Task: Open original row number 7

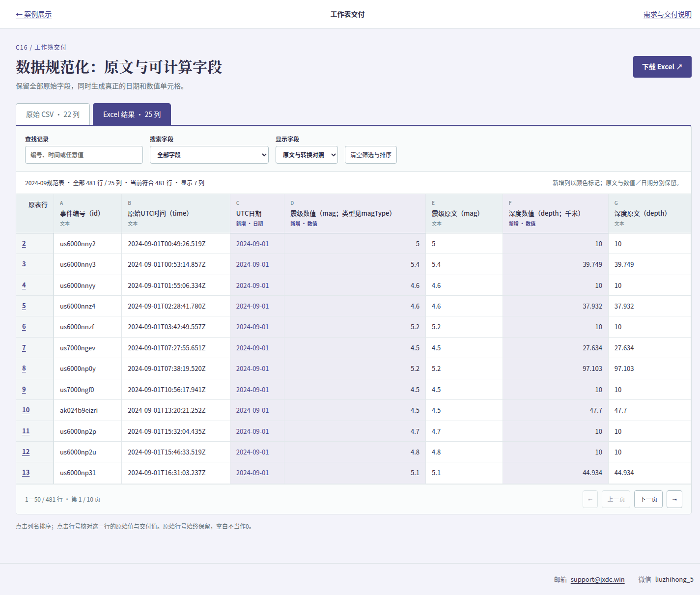Action: pos(24,348)
